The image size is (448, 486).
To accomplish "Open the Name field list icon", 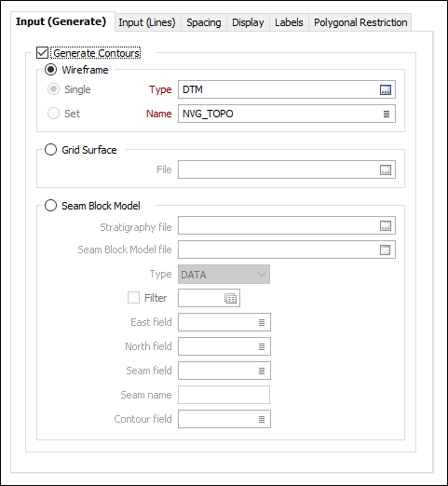I will pyautogui.click(x=387, y=114).
